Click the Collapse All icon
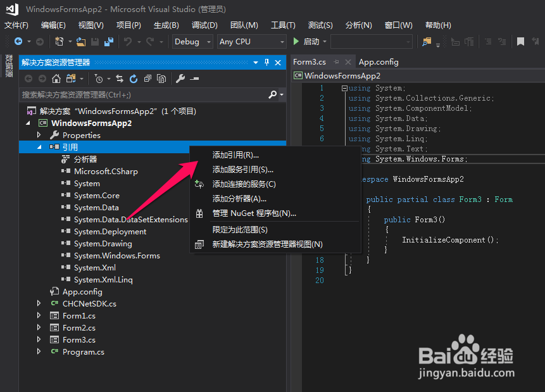 pos(147,79)
